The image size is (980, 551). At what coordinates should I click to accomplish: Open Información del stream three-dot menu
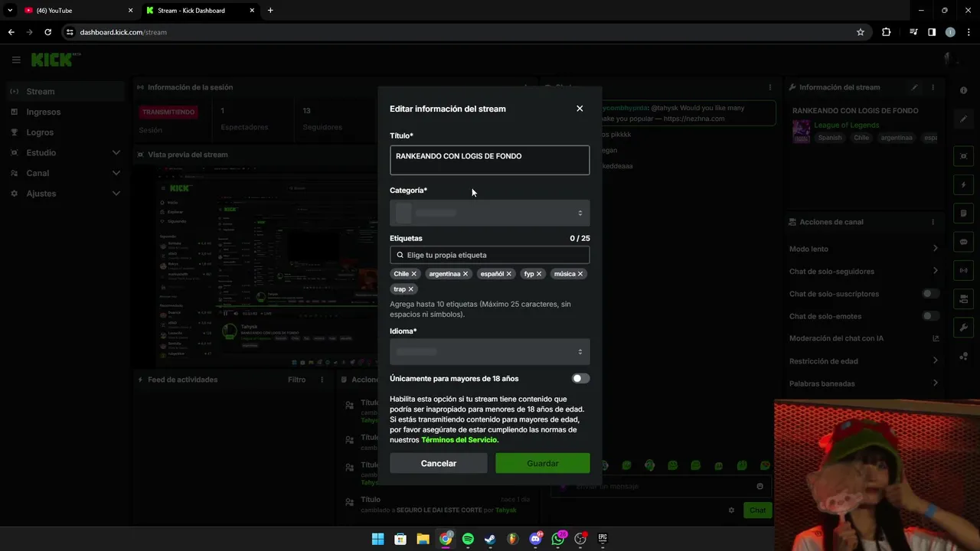[933, 87]
